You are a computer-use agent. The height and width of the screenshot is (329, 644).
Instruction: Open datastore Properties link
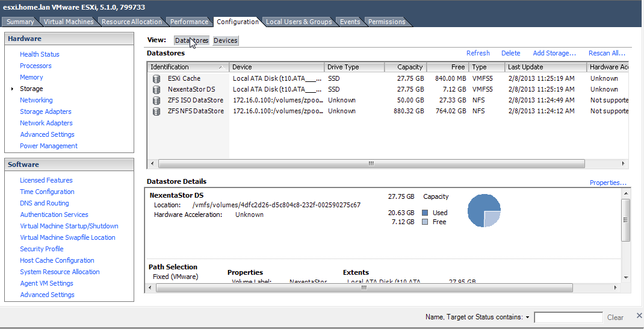(x=608, y=183)
